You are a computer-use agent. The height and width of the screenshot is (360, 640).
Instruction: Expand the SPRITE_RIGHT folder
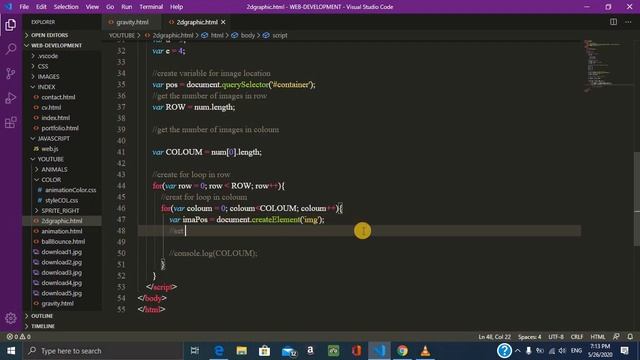[62, 211]
